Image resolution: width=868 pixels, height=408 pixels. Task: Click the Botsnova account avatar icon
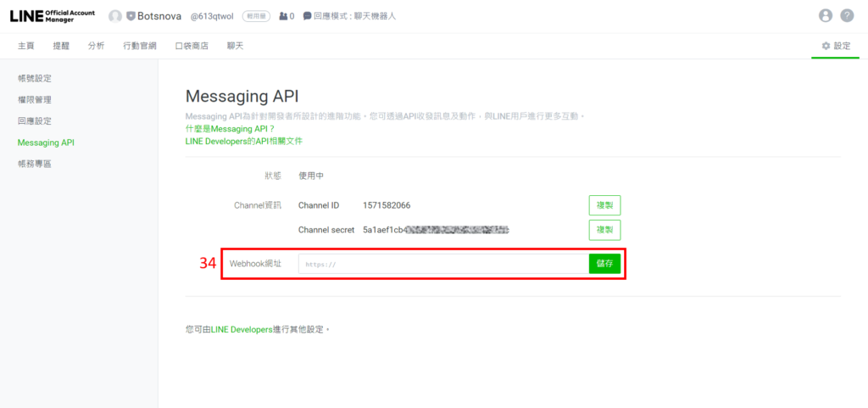point(115,16)
